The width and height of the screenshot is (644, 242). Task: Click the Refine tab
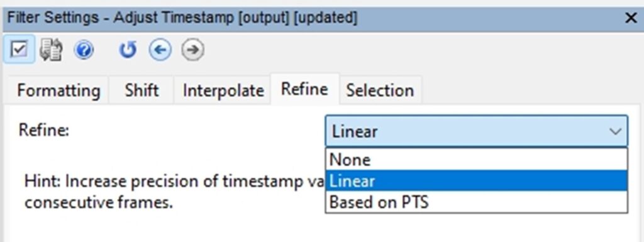click(x=304, y=89)
